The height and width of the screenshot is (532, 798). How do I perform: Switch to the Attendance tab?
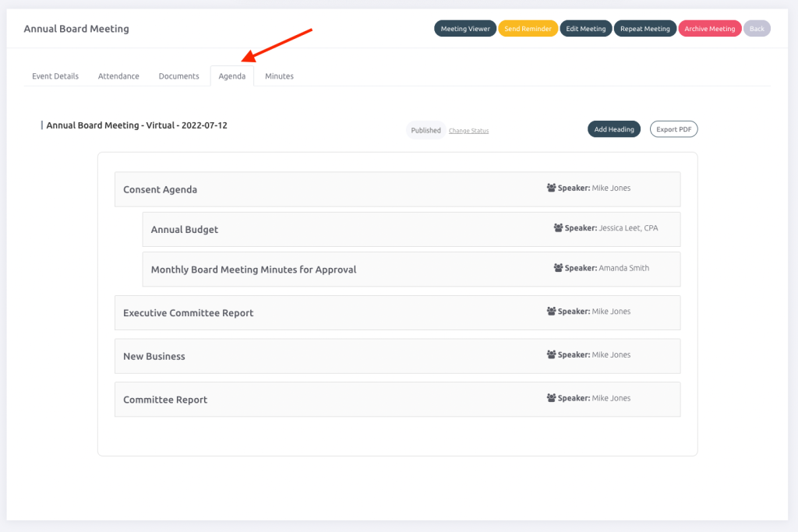coord(118,76)
